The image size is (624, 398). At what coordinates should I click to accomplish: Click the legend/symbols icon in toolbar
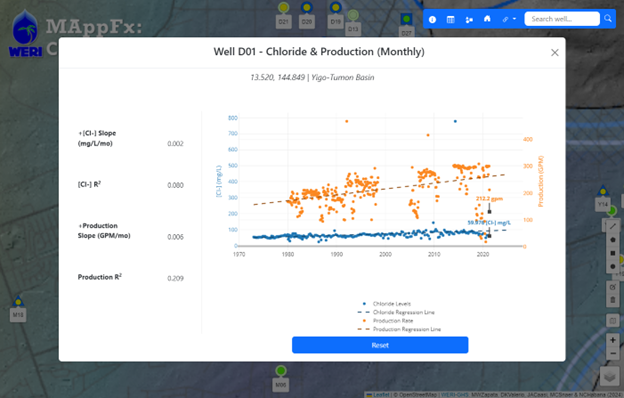[469, 20]
